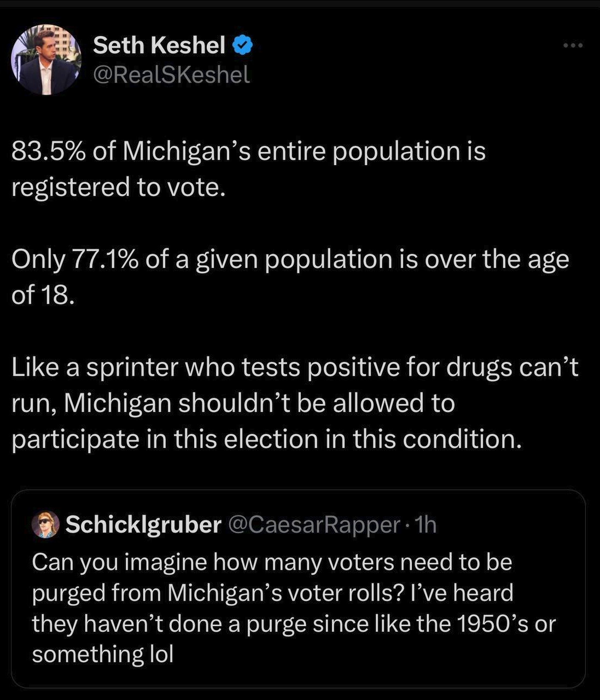Click the 'participate in this election' line
Viewport: 600px width, 700px height.
266,439
